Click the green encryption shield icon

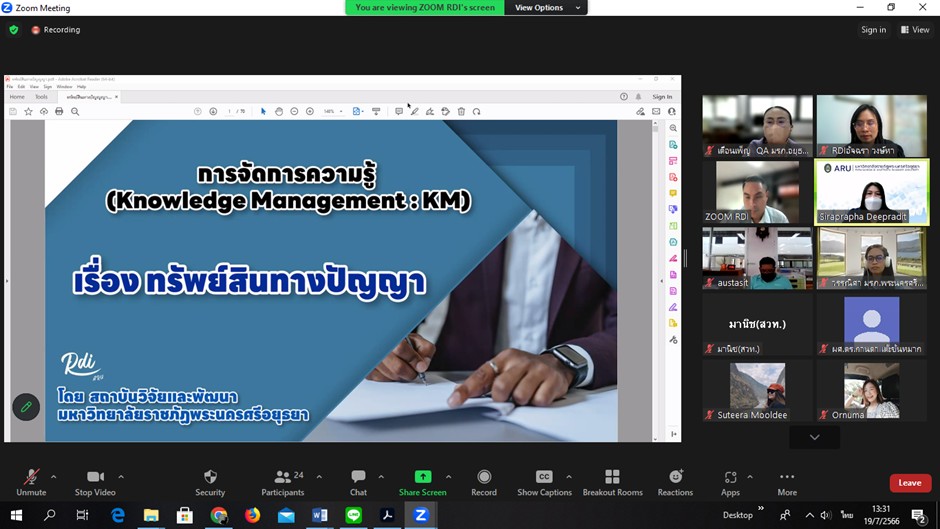point(14,29)
